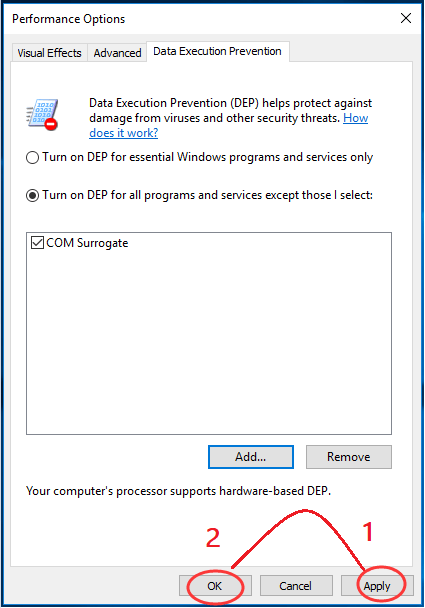Select DEP for essential Windows programs only
Viewport: 425px width, 608px height.
[x=199, y=157]
